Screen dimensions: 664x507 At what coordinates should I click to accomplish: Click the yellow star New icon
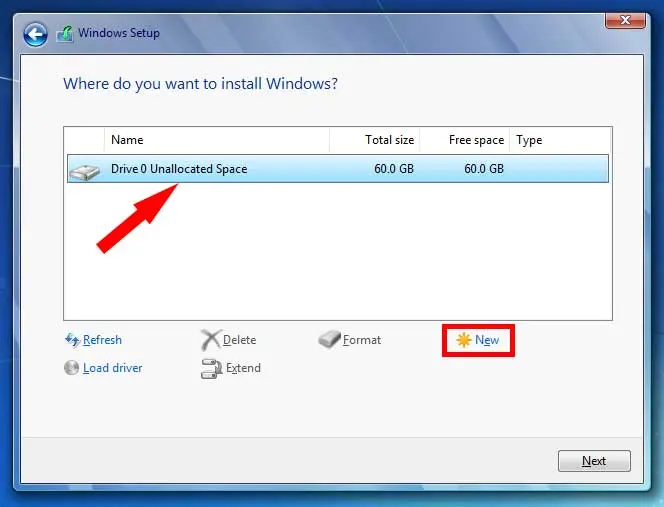(463, 340)
